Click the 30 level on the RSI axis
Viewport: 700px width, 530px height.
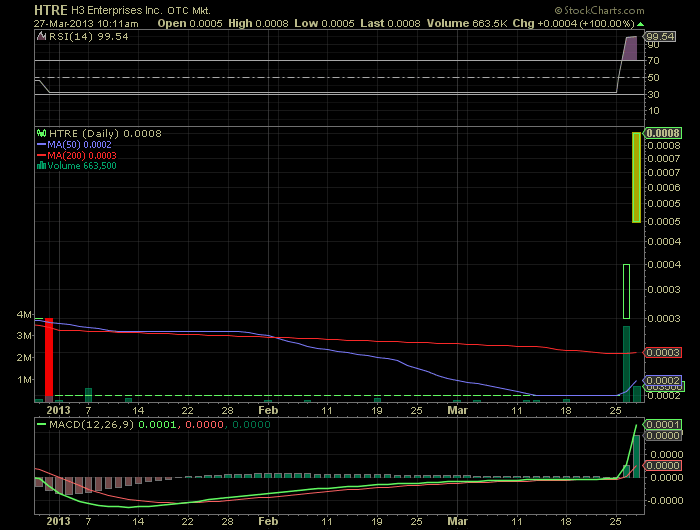(654, 94)
